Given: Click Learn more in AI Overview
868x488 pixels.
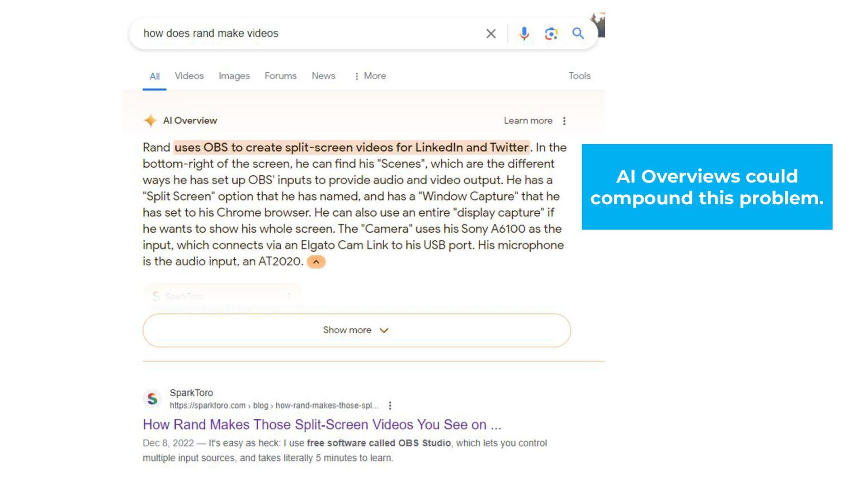Looking at the screenshot, I should tap(528, 121).
